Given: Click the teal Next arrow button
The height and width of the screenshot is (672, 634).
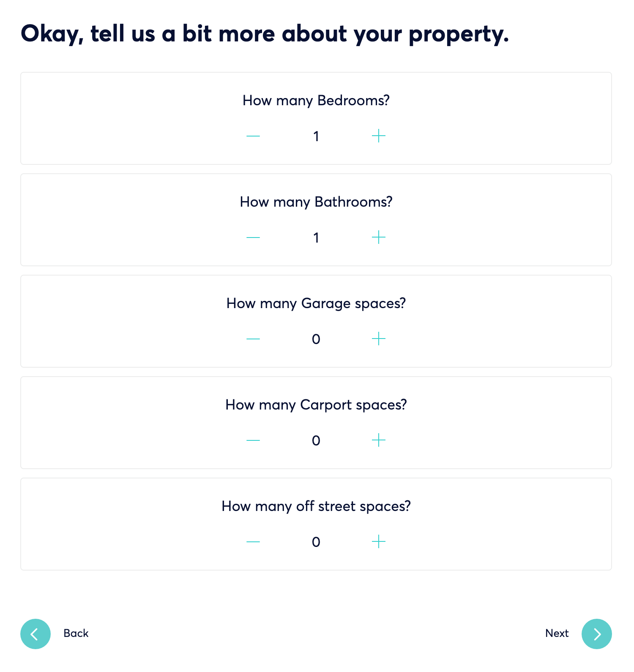Looking at the screenshot, I should (597, 634).
